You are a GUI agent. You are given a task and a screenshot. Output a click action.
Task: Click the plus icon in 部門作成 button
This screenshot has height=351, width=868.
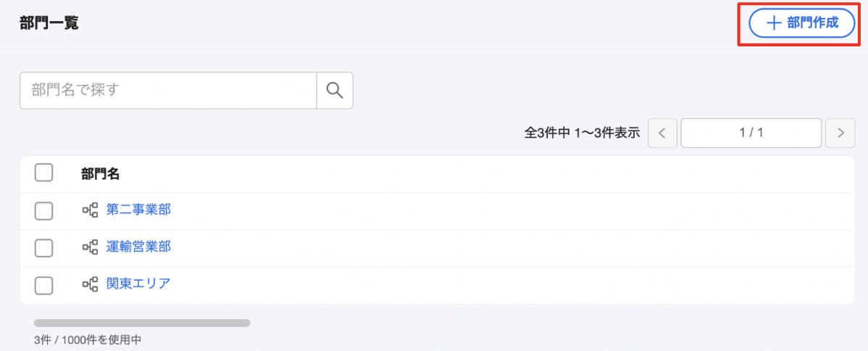pos(773,23)
